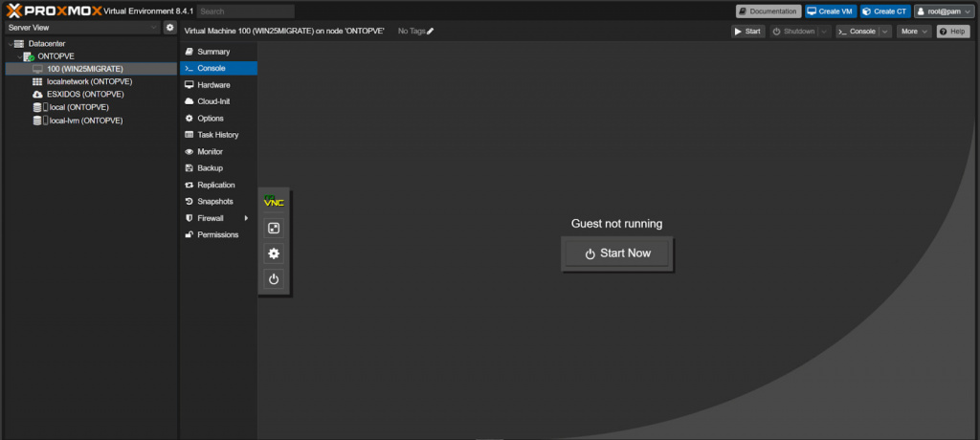Click the ONTOPVE node icon
The width and height of the screenshot is (980, 440).
tap(29, 56)
